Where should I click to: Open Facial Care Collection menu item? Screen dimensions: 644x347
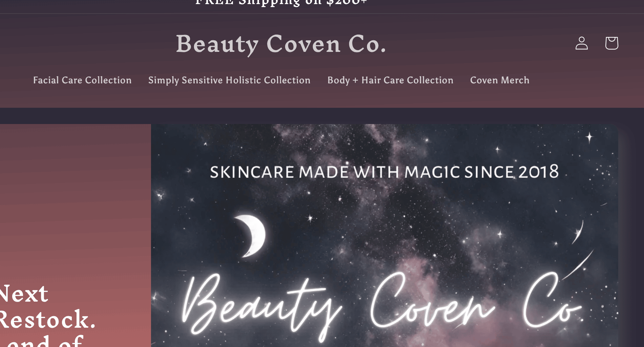[82, 80]
